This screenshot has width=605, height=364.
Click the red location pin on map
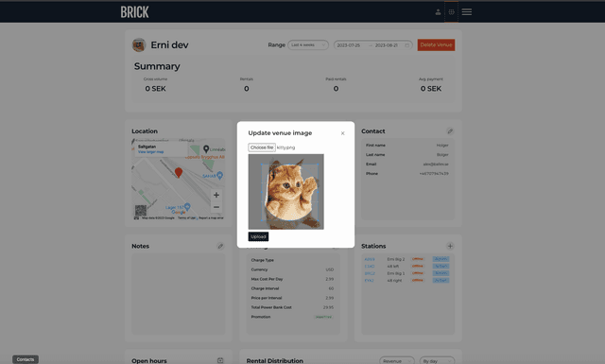(x=179, y=172)
